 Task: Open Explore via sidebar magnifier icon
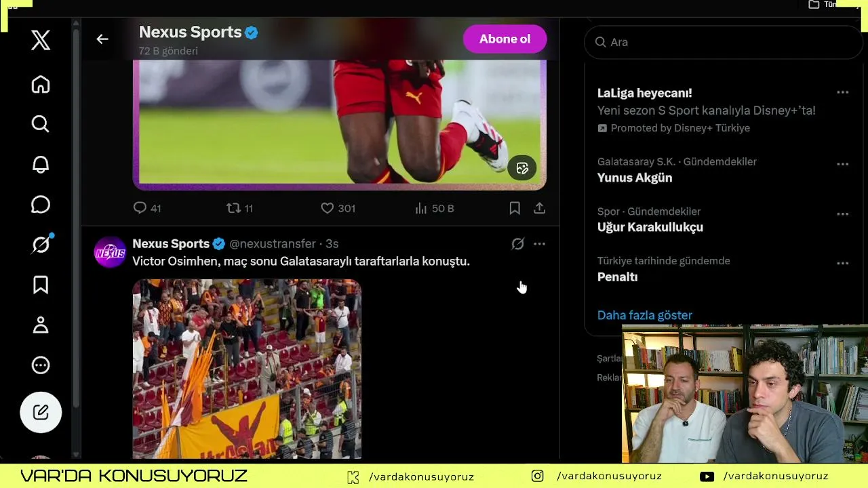point(41,124)
